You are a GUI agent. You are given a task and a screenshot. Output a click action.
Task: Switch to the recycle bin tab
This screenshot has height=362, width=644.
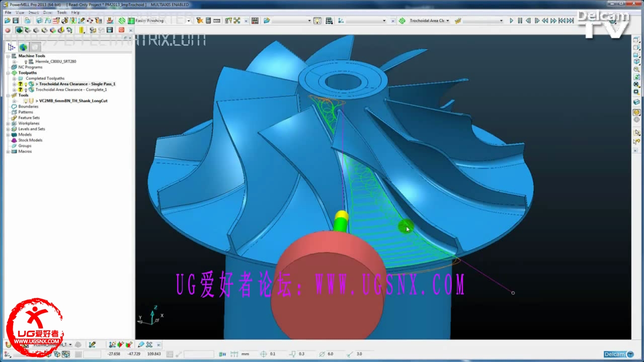(x=35, y=47)
